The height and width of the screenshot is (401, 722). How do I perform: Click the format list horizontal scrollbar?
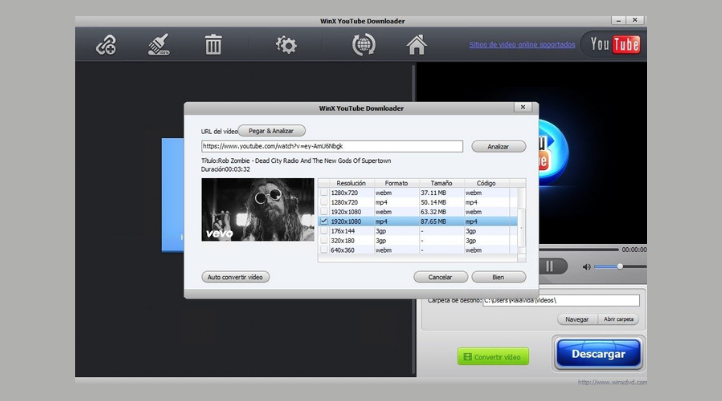pos(418,259)
